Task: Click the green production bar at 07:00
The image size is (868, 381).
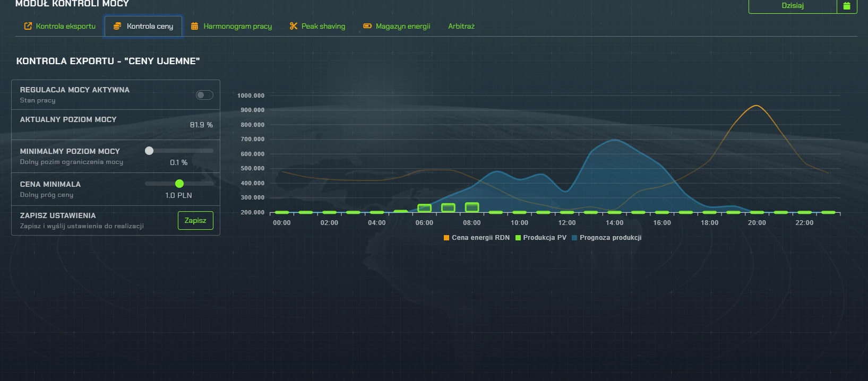Action: (x=448, y=207)
